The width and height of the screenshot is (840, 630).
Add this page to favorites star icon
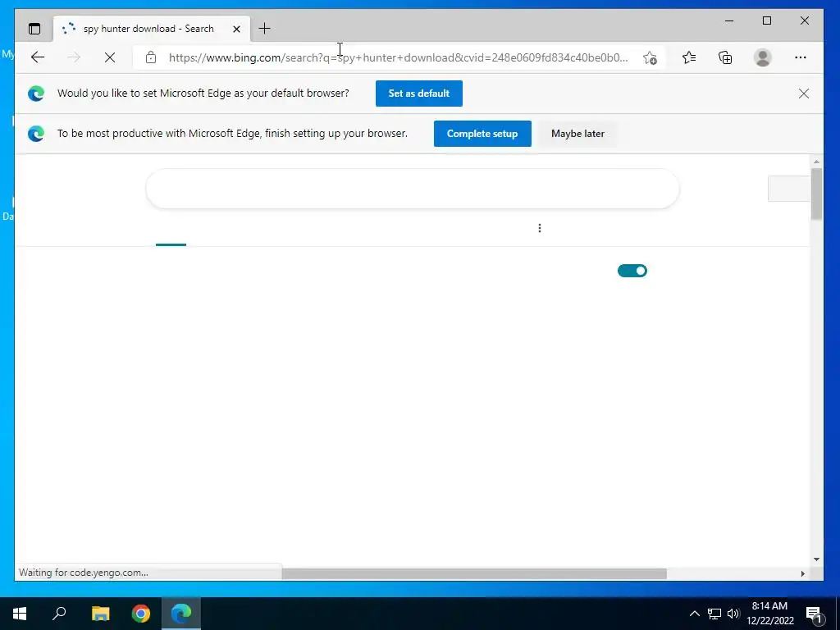point(650,57)
